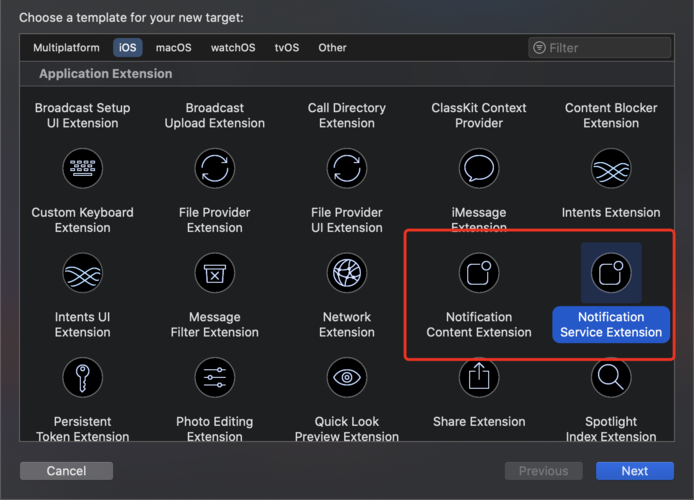Focus the Filter search field
Screen dimensions: 694x500
coord(600,48)
